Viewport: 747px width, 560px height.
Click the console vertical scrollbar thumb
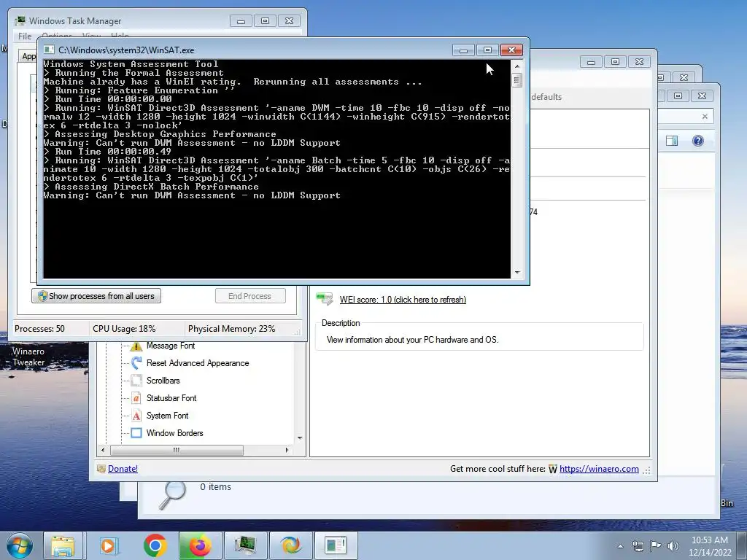tap(517, 80)
